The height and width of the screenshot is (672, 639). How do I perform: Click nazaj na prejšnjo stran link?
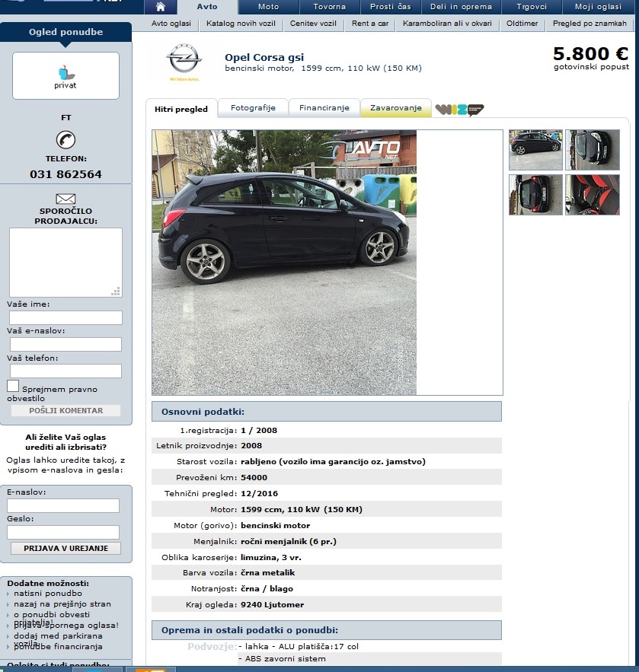click(x=62, y=604)
